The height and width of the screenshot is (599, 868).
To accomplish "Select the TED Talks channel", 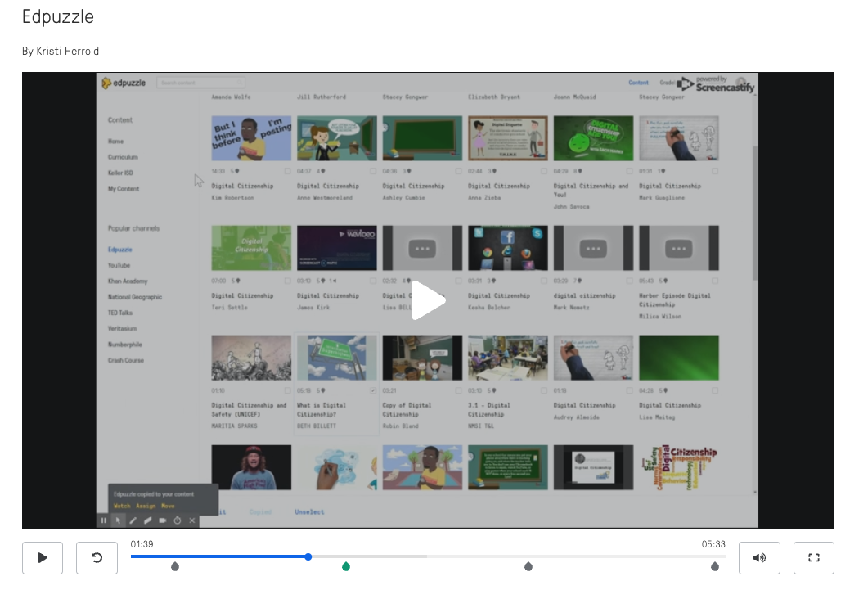I will [x=120, y=313].
